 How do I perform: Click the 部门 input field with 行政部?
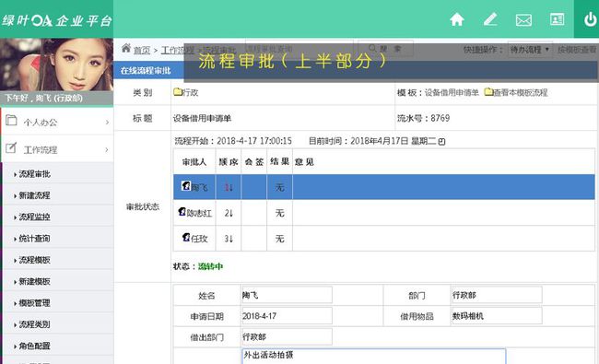[x=497, y=295]
